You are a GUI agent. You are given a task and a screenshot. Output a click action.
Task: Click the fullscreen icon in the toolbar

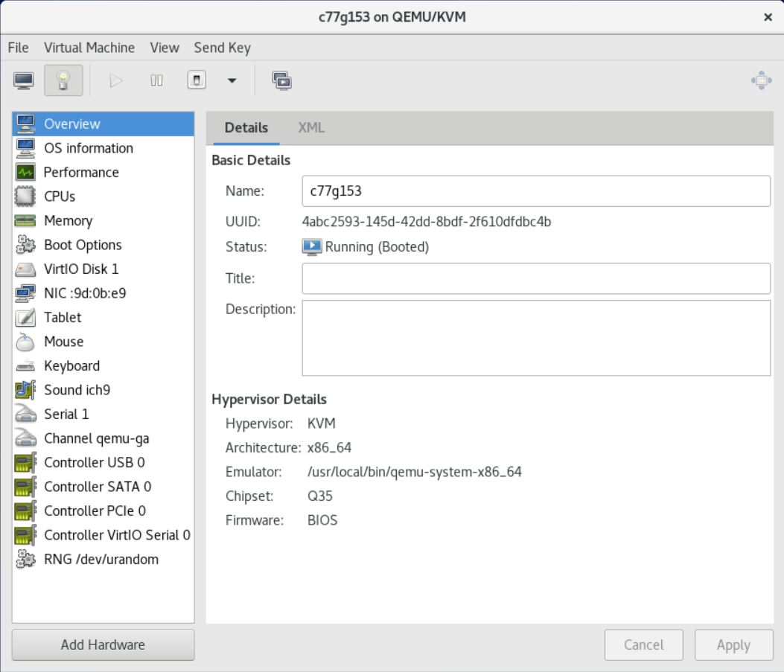(x=762, y=80)
